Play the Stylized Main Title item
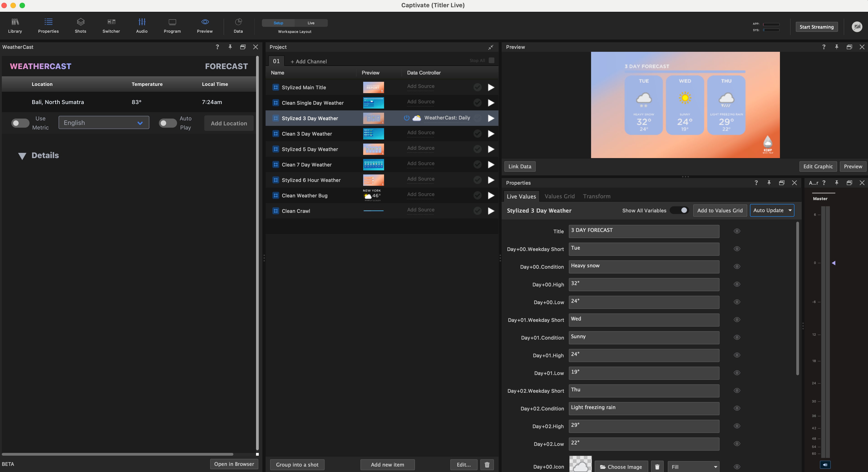Screen dimensions: 868x472 [491, 87]
